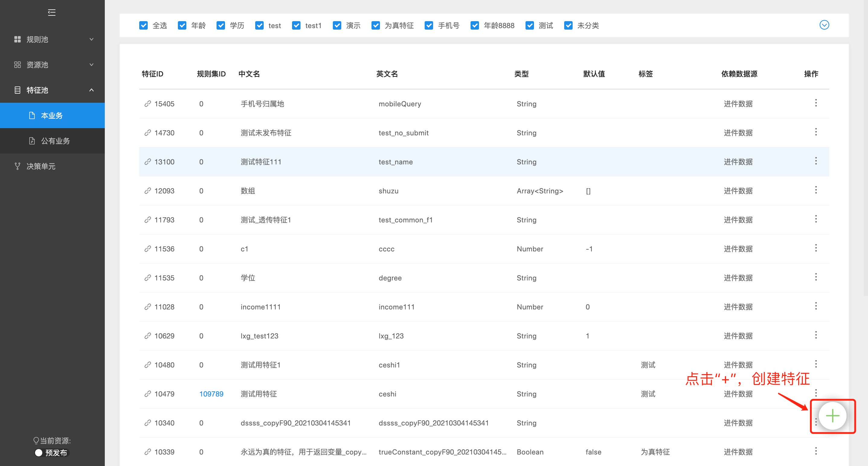868x466 pixels.
Task: Open more actions for income1111 row
Action: [816, 306]
